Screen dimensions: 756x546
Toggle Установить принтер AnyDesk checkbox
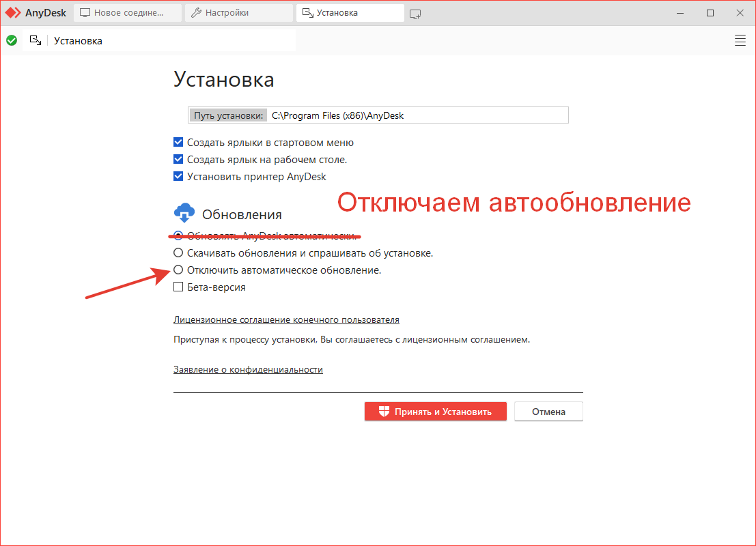pos(178,176)
